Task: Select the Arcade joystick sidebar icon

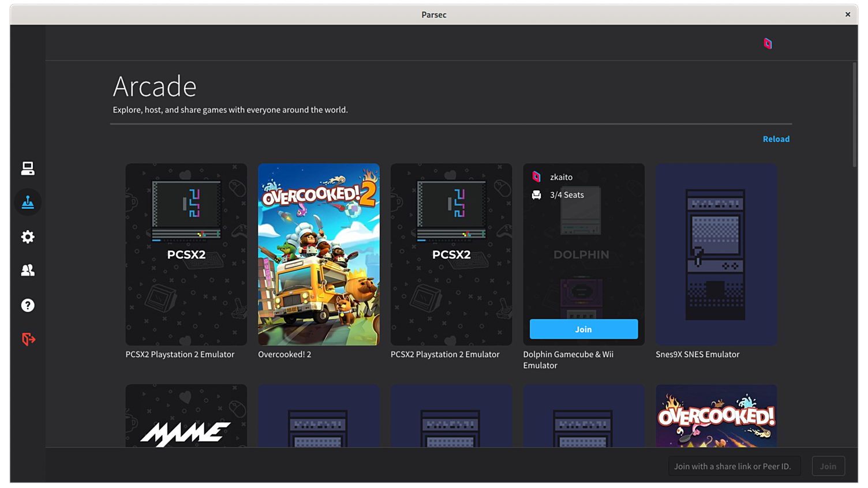Action: [x=28, y=202]
